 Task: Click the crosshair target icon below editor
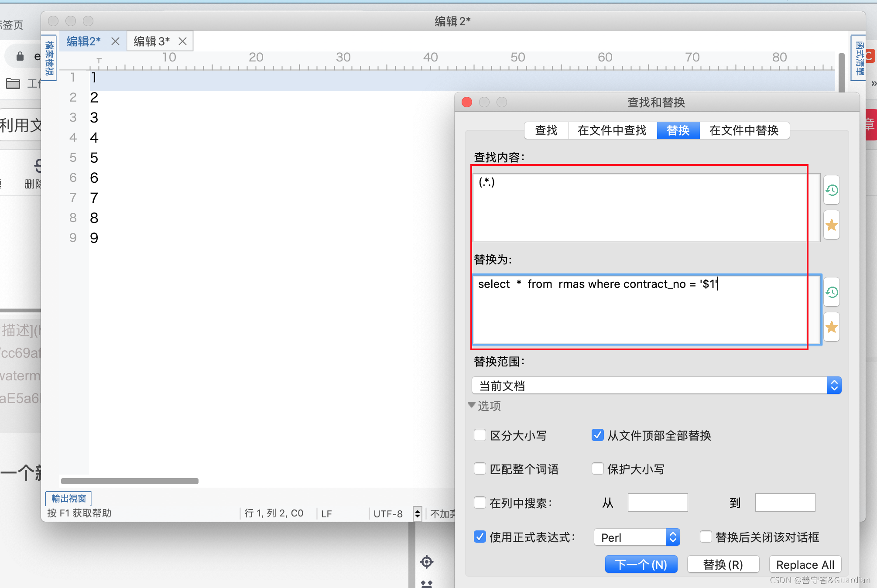click(x=426, y=562)
